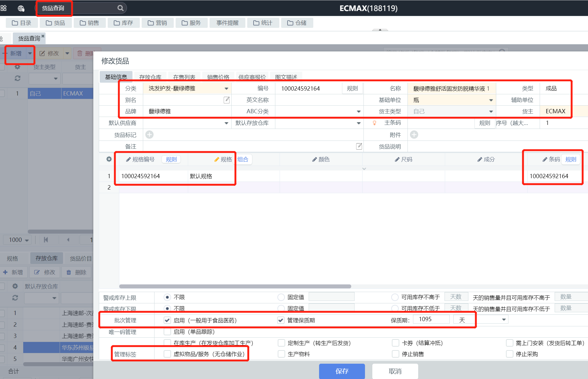Image resolution: width=588 pixels, height=379 pixels.
Task: Open the 营销 folder menu
Action: pyautogui.click(x=157, y=23)
